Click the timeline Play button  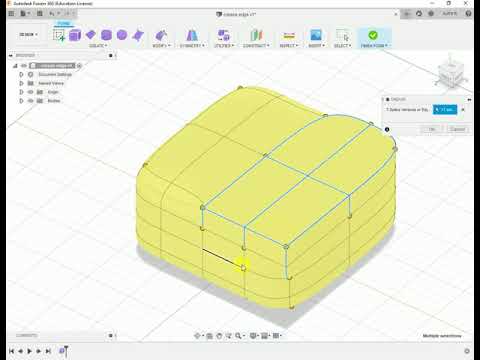[30, 351]
